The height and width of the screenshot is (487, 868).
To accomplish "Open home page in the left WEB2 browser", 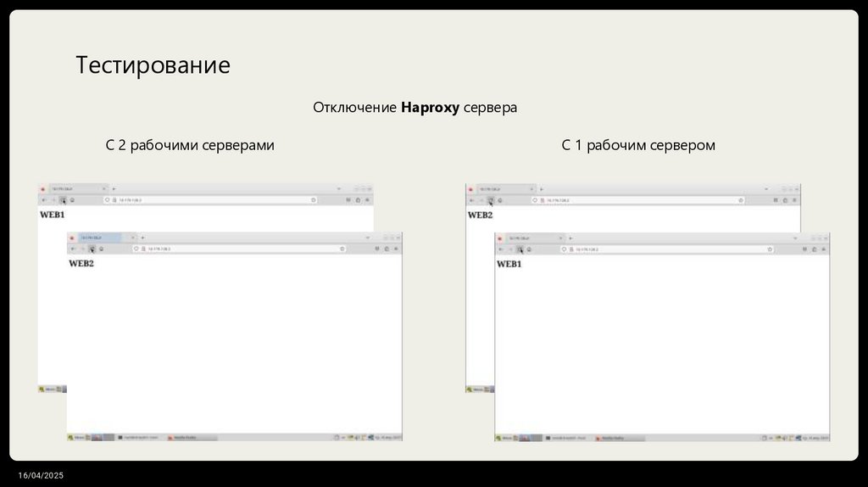I will coord(102,249).
